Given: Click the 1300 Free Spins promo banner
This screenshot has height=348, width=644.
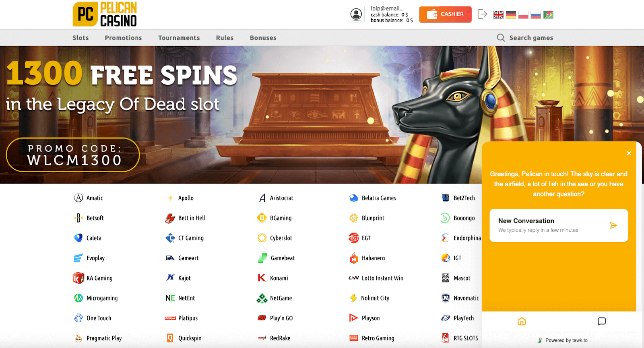Looking at the screenshot, I should pyautogui.click(x=241, y=115).
